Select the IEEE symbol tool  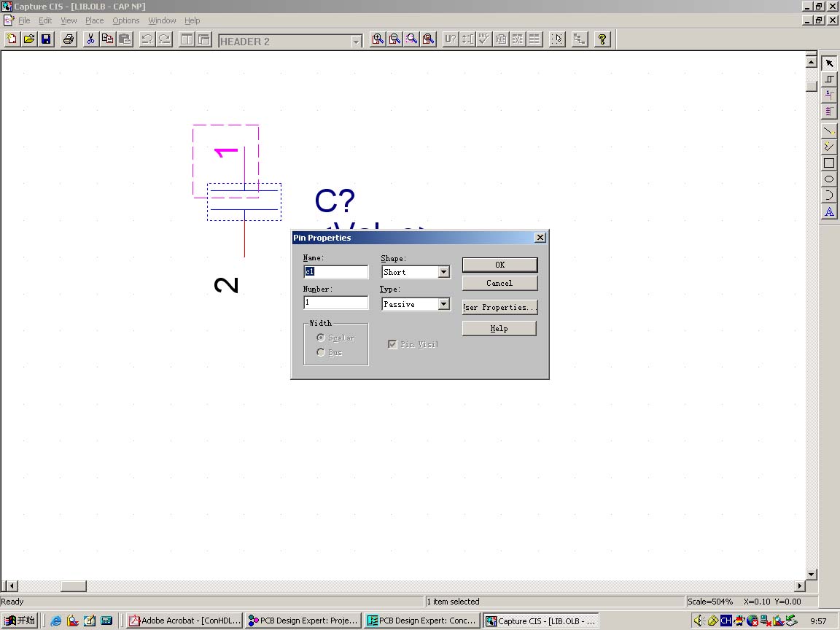click(x=829, y=79)
